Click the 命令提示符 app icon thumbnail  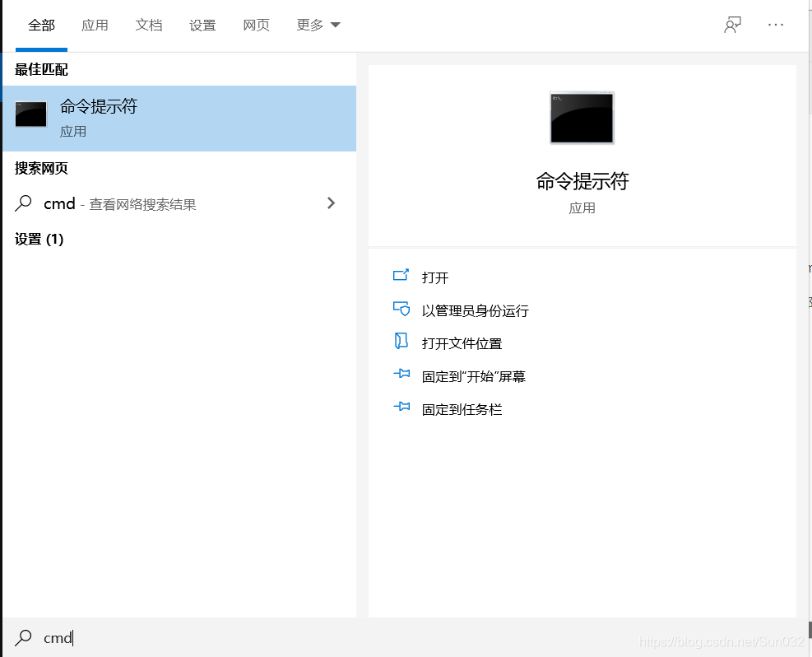click(30, 114)
